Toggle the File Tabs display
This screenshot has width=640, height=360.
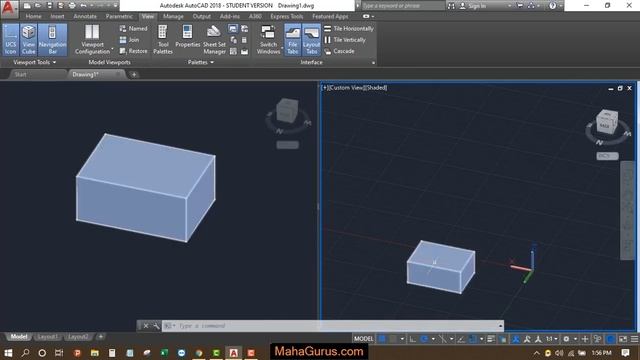point(293,40)
